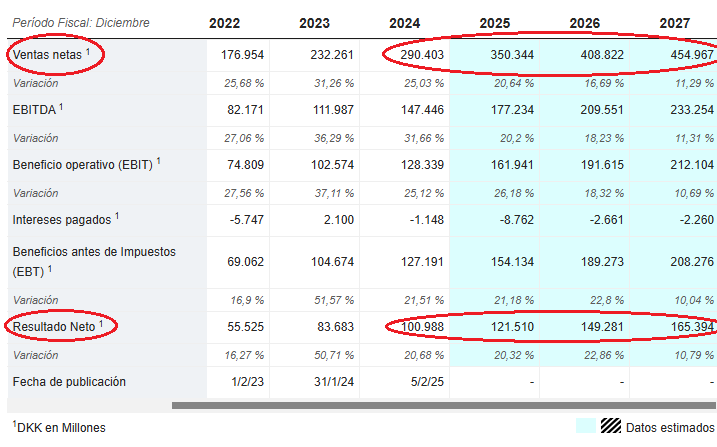This screenshot has width=717, height=447.
Task: Click the EBITDA row label
Action: [37, 108]
